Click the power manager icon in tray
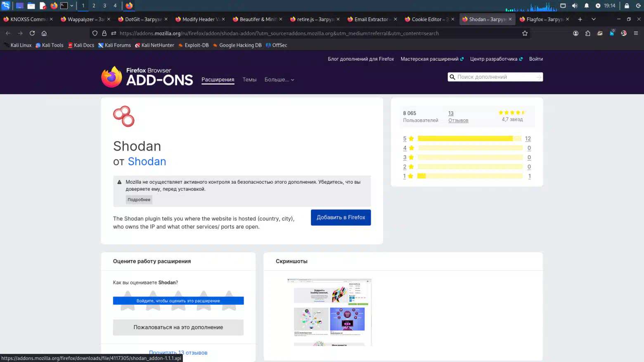 [x=598, y=6]
